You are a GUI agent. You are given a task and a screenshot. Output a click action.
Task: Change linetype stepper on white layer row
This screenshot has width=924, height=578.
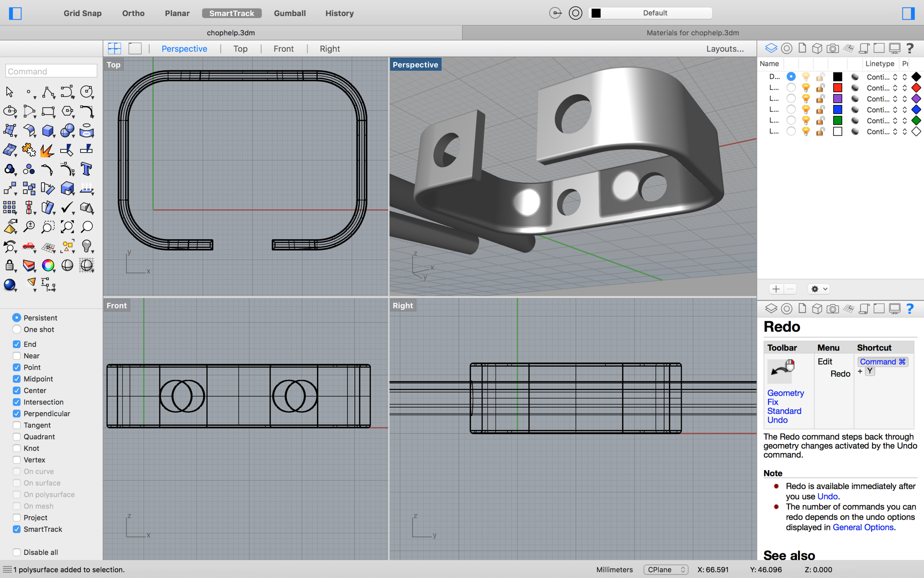click(x=895, y=132)
